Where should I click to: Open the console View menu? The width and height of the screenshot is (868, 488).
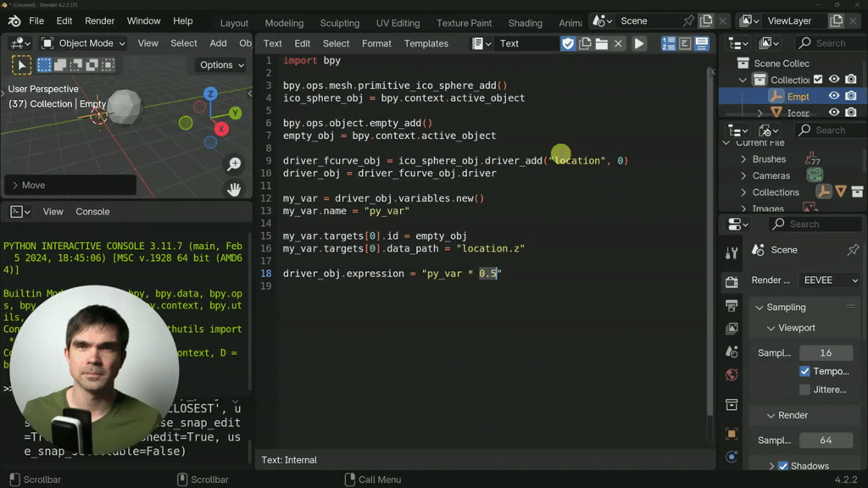point(53,212)
